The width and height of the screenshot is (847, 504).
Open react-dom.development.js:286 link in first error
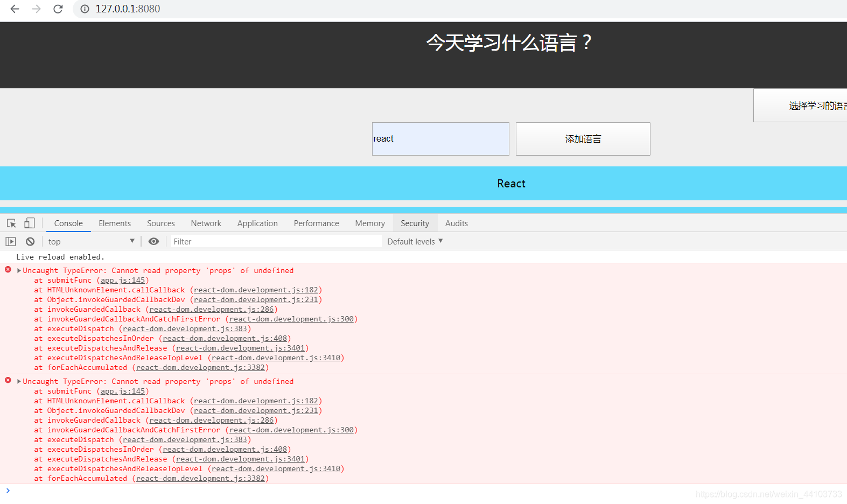click(x=212, y=309)
